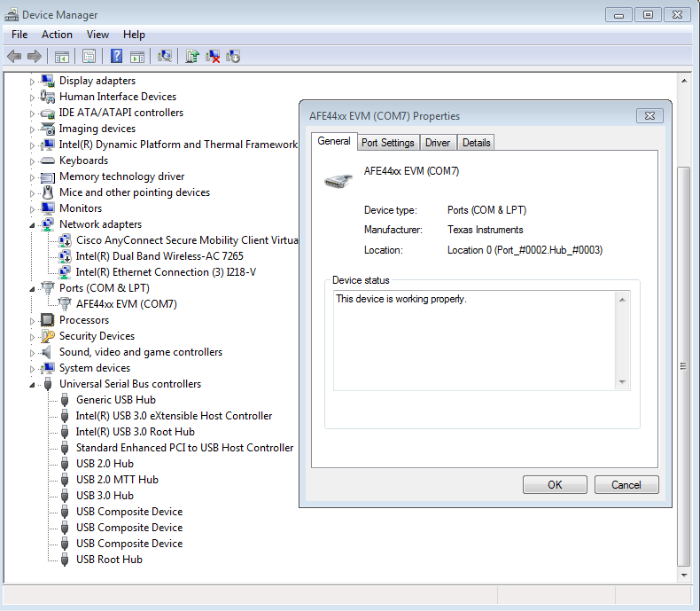Click Scan for hardware changes icon
Screen dimensions: 700x611
165,56
